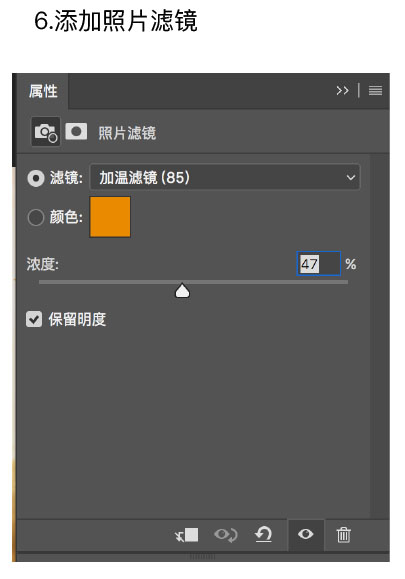This screenshot has height=579, width=405.
Task: Select the layer mask icon
Action: click(x=76, y=131)
